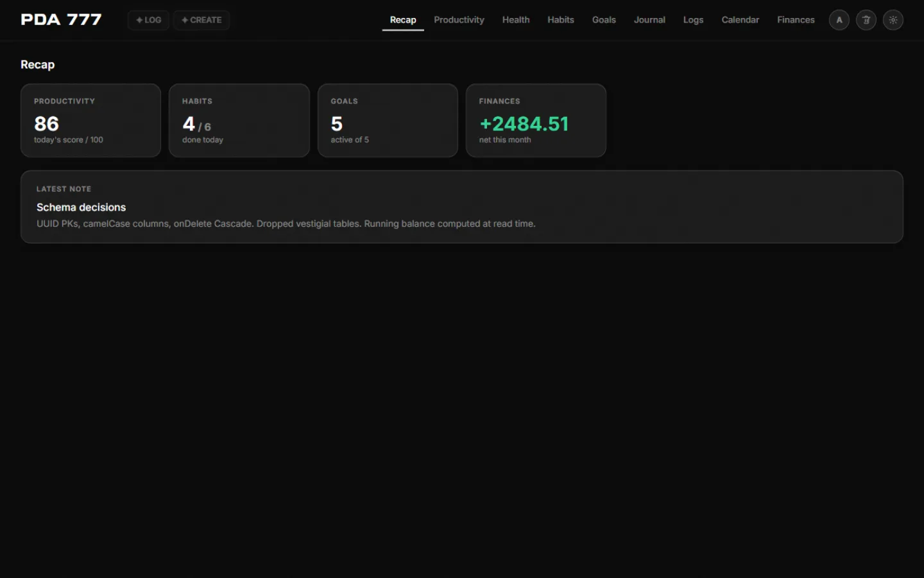The image size is (924, 578).
Task: Go to the Habits tab
Action: click(x=561, y=20)
